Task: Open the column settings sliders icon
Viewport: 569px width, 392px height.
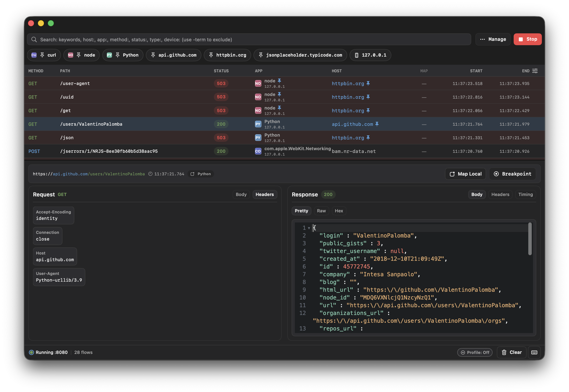Action: click(x=535, y=71)
